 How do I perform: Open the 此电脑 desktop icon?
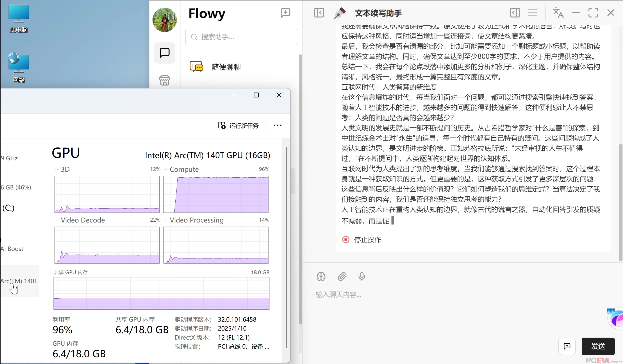coord(19,19)
